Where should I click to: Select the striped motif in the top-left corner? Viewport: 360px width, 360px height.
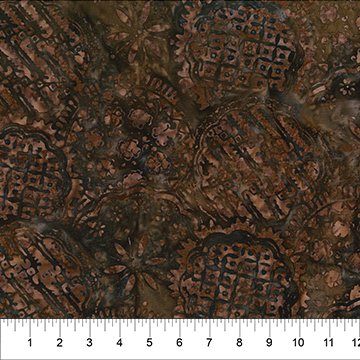pos(40,57)
